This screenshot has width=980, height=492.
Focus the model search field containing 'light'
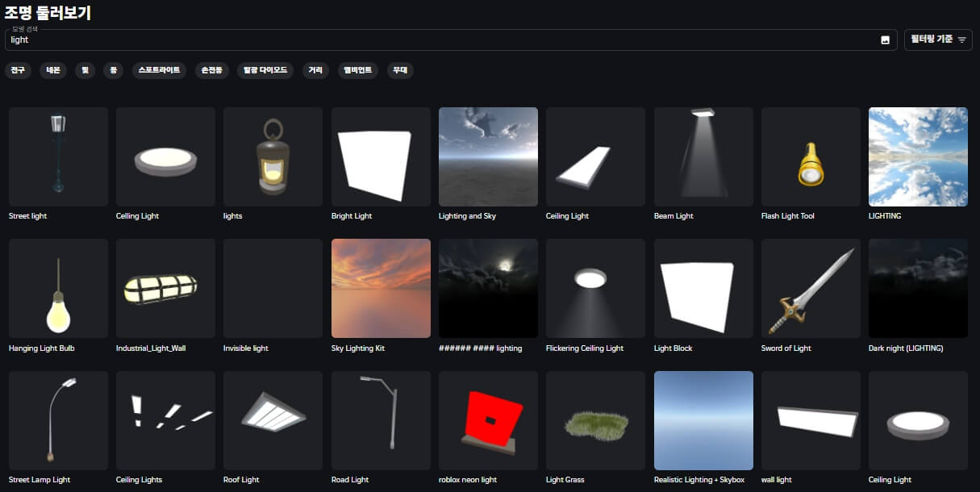click(x=451, y=40)
